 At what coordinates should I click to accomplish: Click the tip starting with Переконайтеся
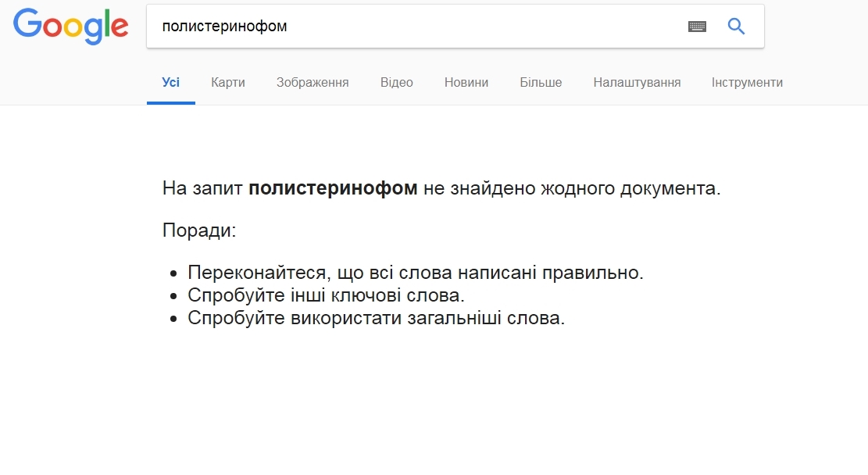416,273
